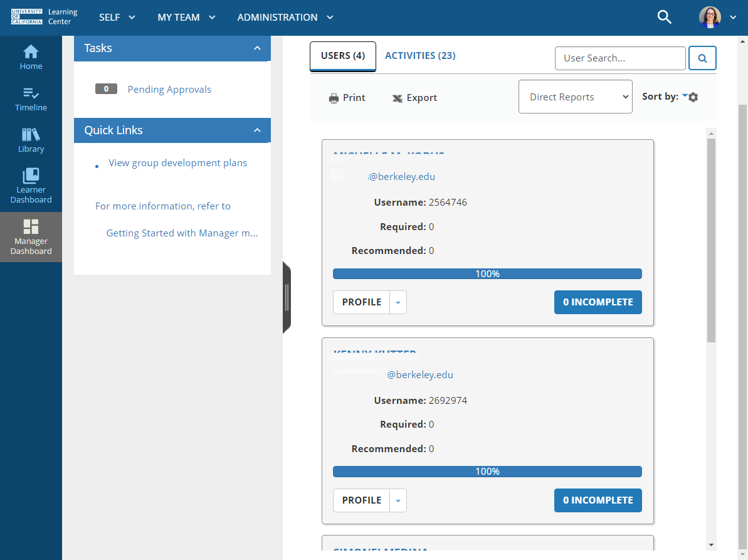Click 100% progress bar for user 2692974
This screenshot has width=748, height=560.
click(487, 472)
